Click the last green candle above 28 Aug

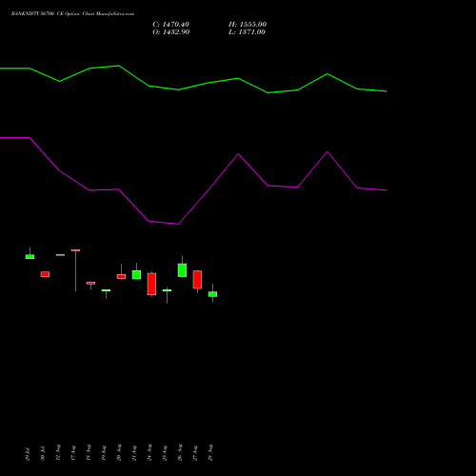click(x=212, y=294)
